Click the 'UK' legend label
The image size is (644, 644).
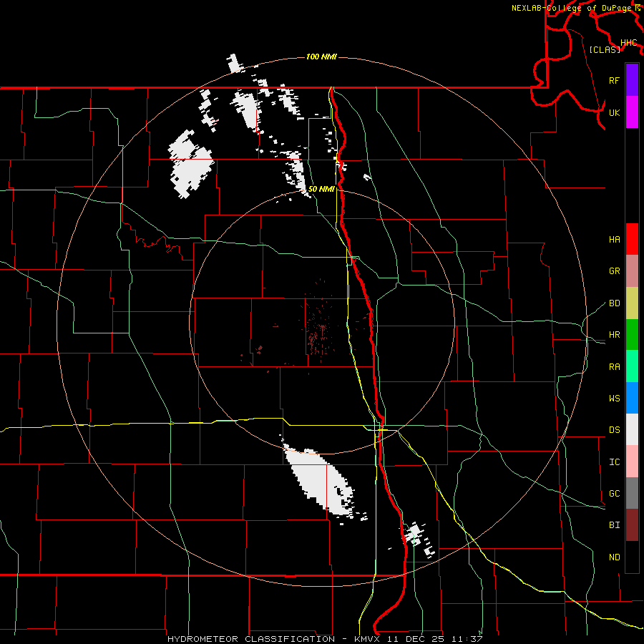coord(614,112)
